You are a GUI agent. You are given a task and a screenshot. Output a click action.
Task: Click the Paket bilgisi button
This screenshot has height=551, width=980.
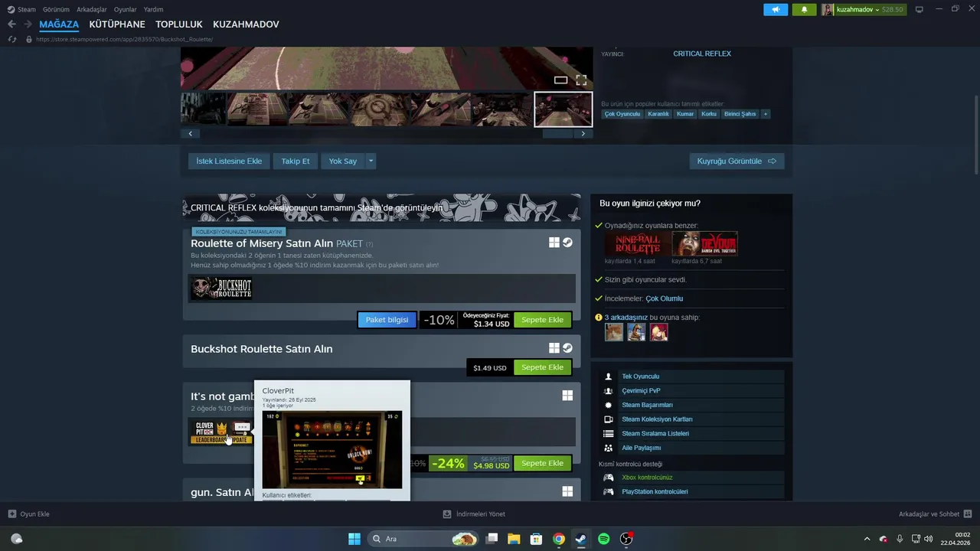pyautogui.click(x=387, y=320)
